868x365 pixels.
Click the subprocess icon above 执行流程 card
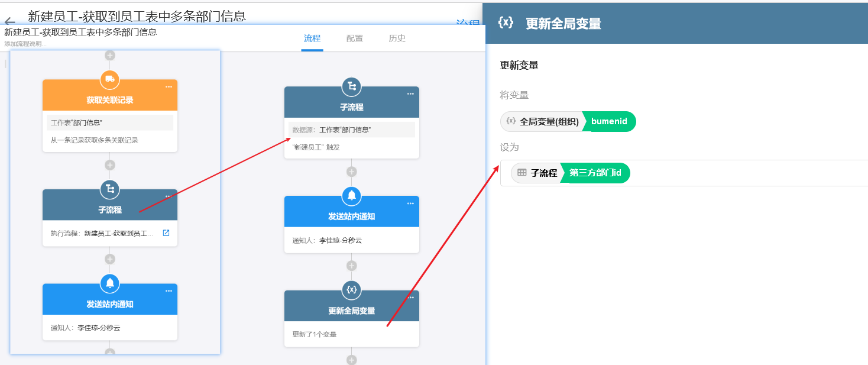pos(110,189)
